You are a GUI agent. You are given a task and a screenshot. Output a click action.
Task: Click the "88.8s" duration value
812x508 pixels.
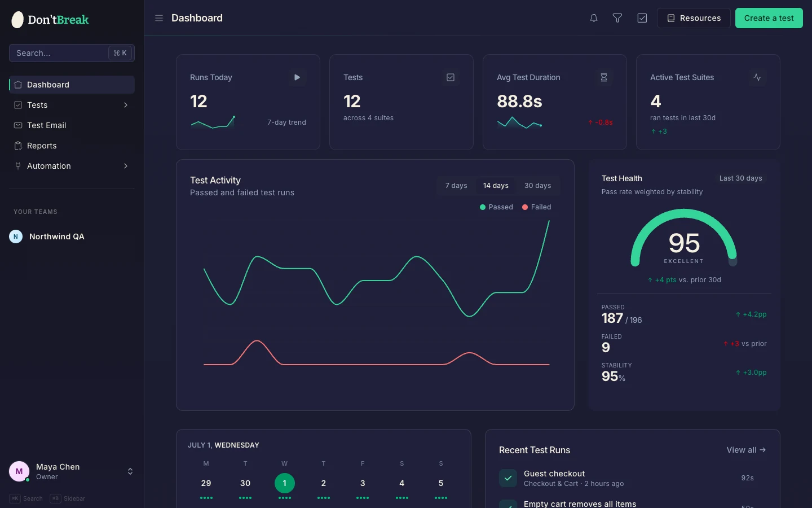[x=519, y=101]
